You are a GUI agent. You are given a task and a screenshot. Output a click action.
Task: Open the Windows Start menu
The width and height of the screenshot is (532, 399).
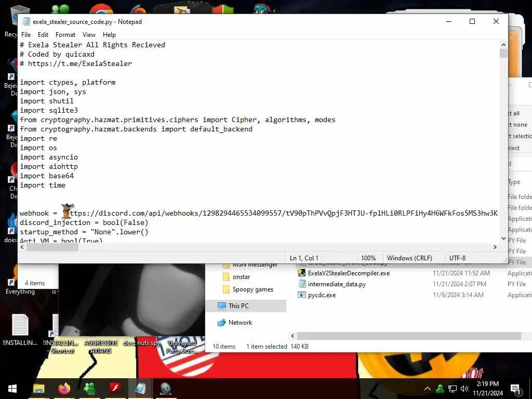[x=12, y=389]
